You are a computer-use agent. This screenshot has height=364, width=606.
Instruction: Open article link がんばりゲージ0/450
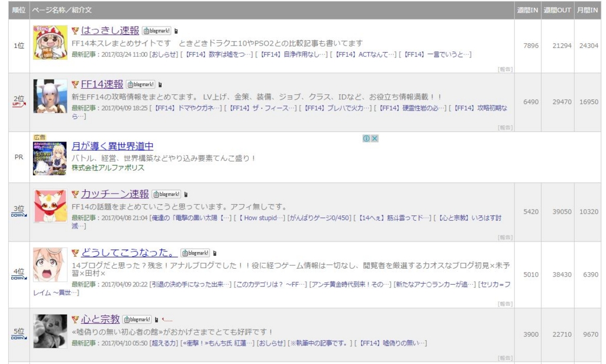tap(320, 218)
